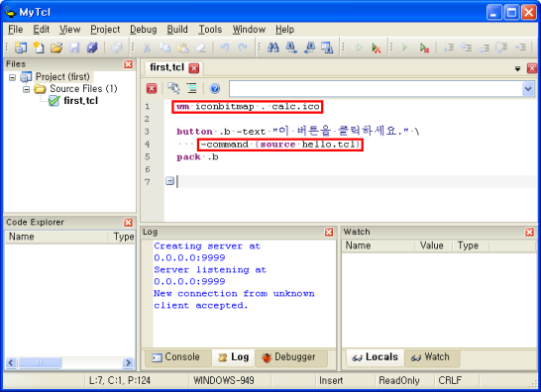Toggle the first.tcl checkmark in Files tree
The image size is (541, 392).
54,101
